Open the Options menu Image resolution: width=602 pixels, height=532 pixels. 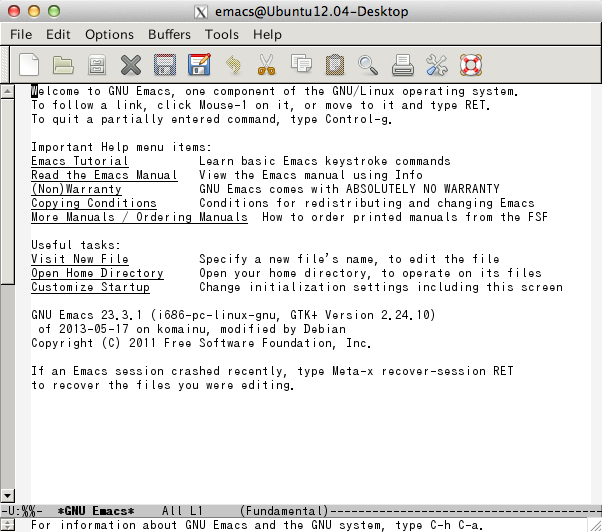pos(109,35)
